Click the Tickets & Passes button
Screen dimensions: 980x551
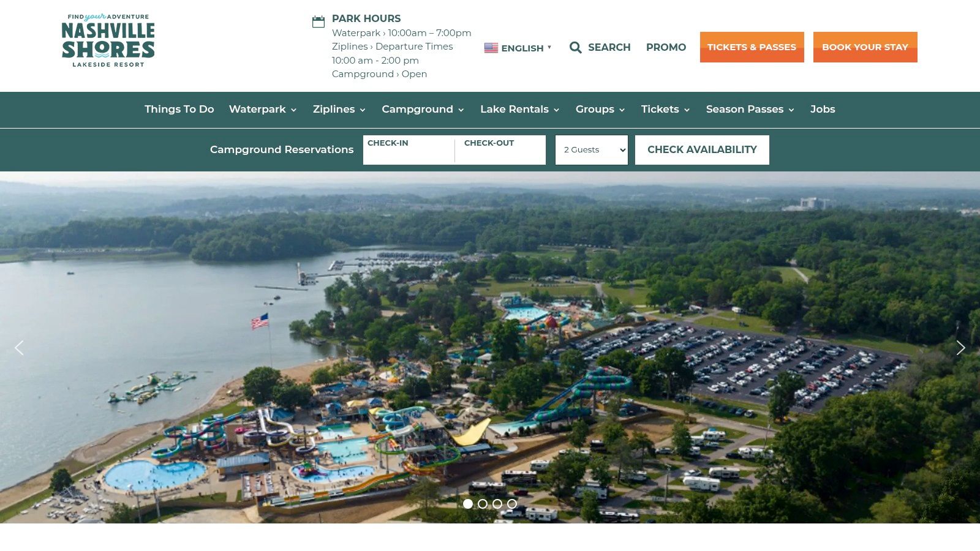coord(752,47)
